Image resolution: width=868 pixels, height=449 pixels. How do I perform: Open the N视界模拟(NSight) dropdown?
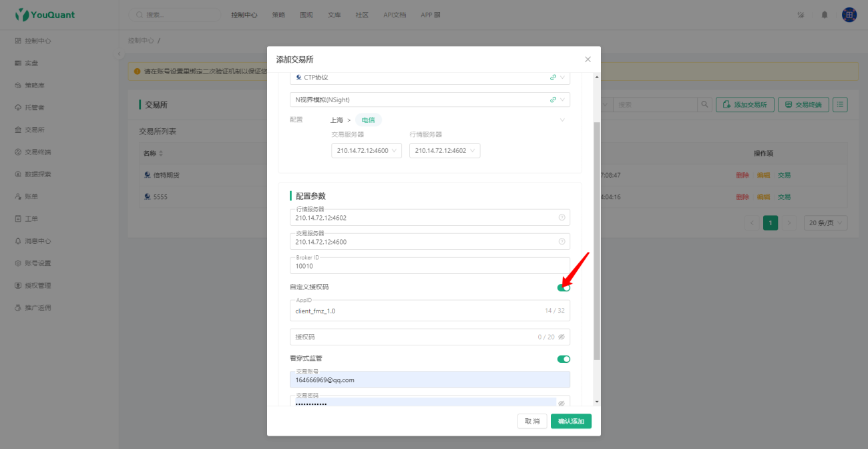(430, 100)
